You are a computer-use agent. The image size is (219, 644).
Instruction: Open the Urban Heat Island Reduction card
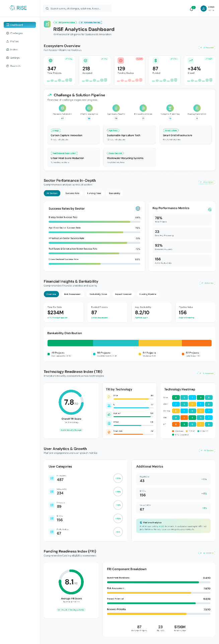click(x=73, y=157)
